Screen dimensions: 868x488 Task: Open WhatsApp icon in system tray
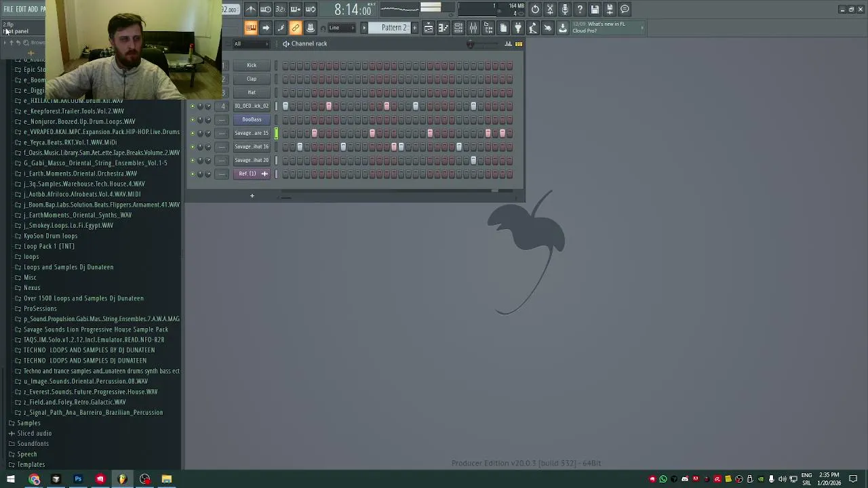point(663,480)
